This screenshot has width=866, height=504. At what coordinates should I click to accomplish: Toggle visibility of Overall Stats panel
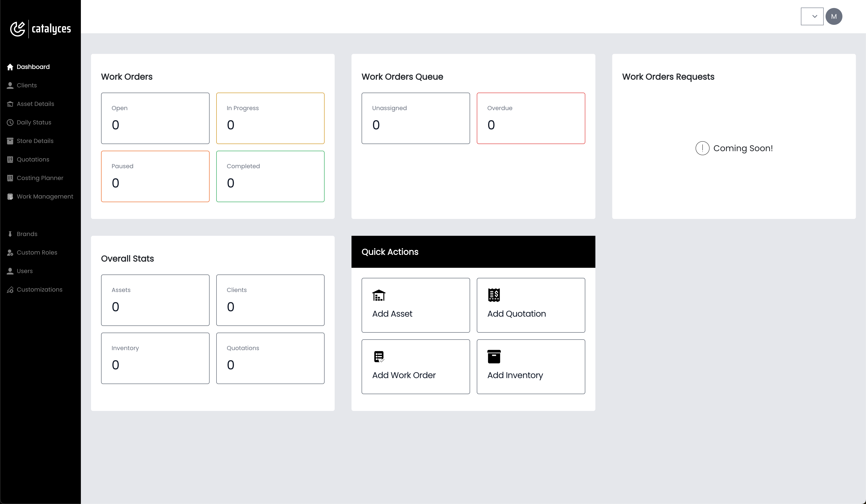[x=128, y=258]
